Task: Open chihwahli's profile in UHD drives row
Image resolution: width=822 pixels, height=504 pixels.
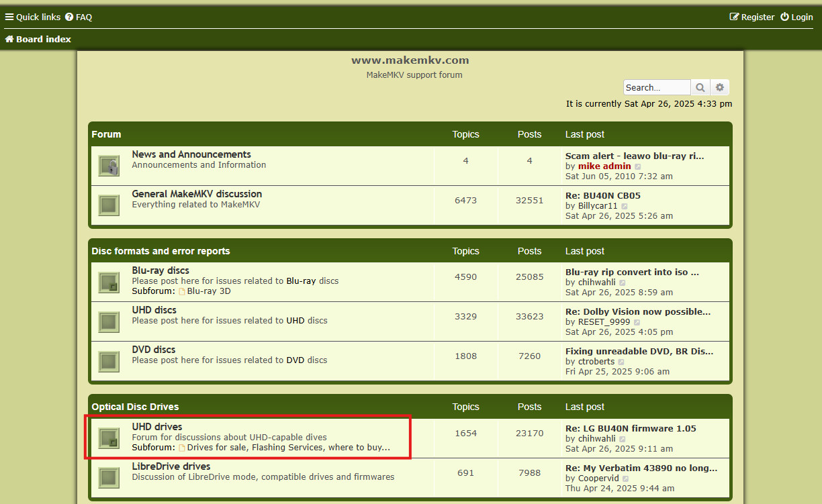Action: pyautogui.click(x=597, y=438)
